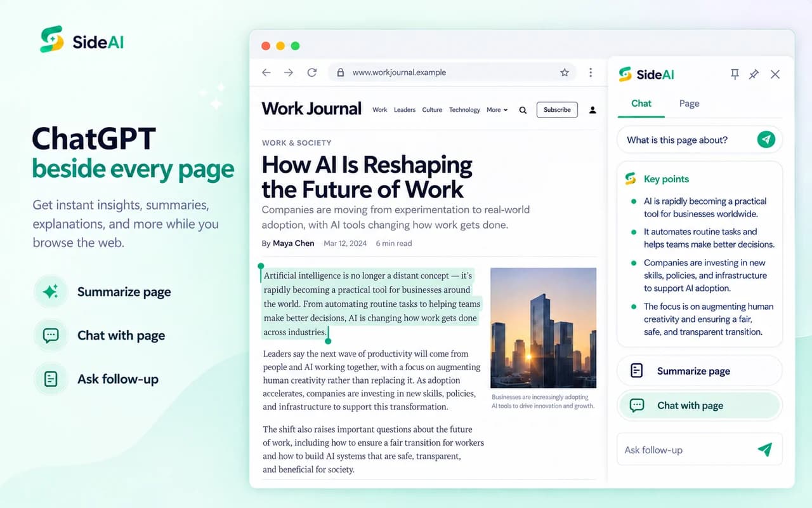Screen dimensions: 812x508
Task: Open the user profile icon
Action: [593, 110]
